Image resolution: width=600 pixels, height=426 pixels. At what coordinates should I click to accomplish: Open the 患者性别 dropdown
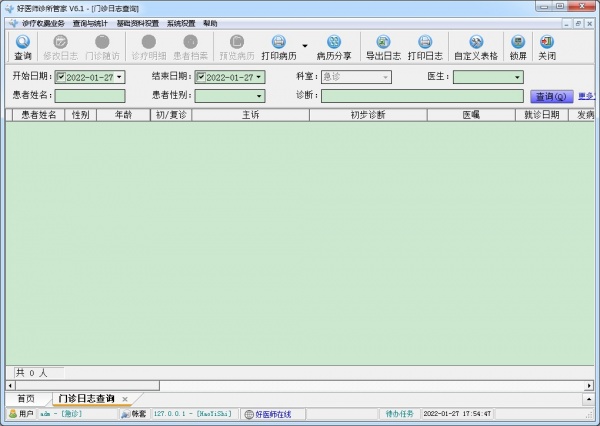259,96
